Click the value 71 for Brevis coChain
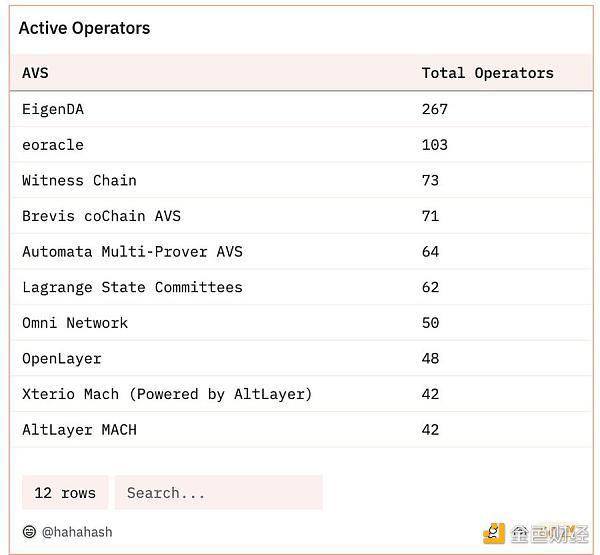Image resolution: width=600 pixels, height=555 pixels. coord(430,216)
